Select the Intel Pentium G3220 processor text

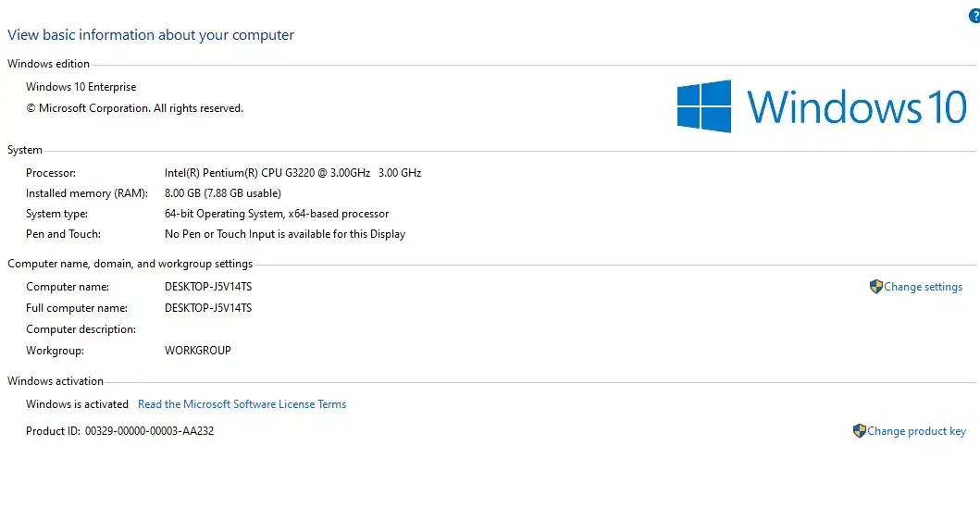tap(292, 173)
